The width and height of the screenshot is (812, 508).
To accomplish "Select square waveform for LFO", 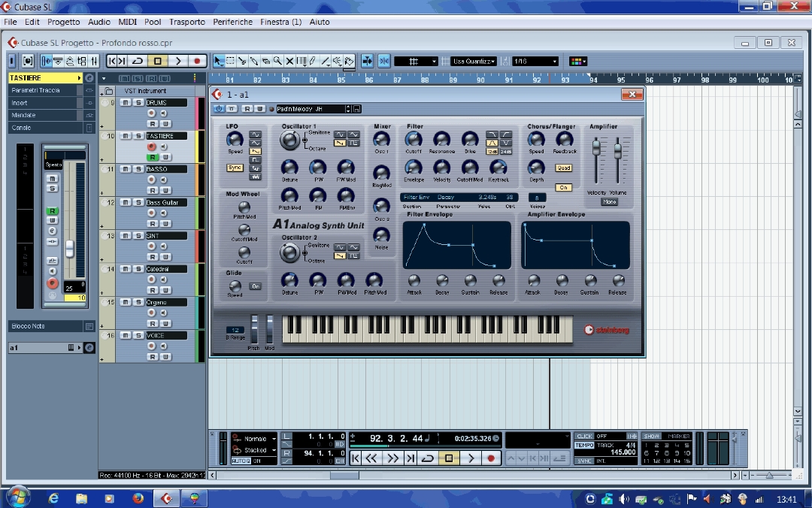I will pyautogui.click(x=256, y=159).
